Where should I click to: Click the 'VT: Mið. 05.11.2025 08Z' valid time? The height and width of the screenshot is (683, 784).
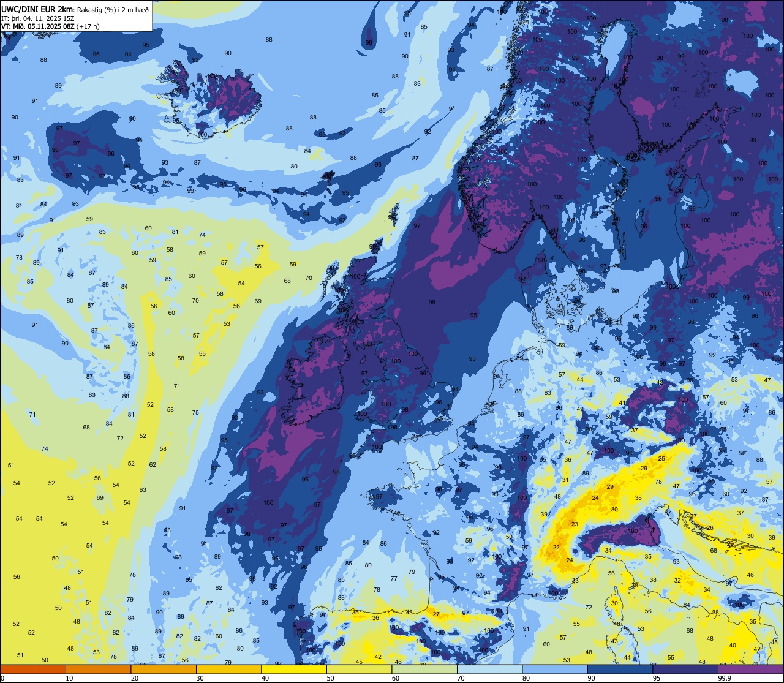(x=39, y=26)
